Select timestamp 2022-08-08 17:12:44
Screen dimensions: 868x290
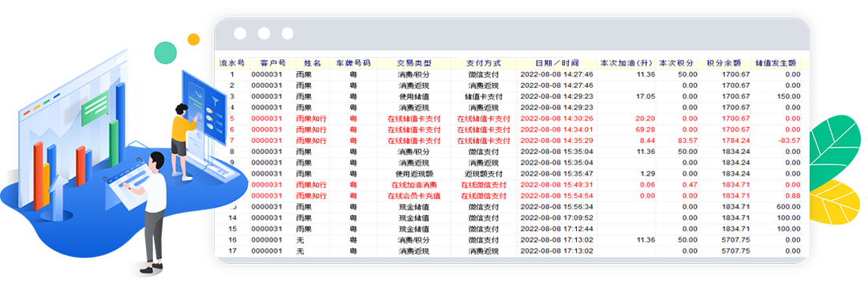pyautogui.click(x=557, y=228)
